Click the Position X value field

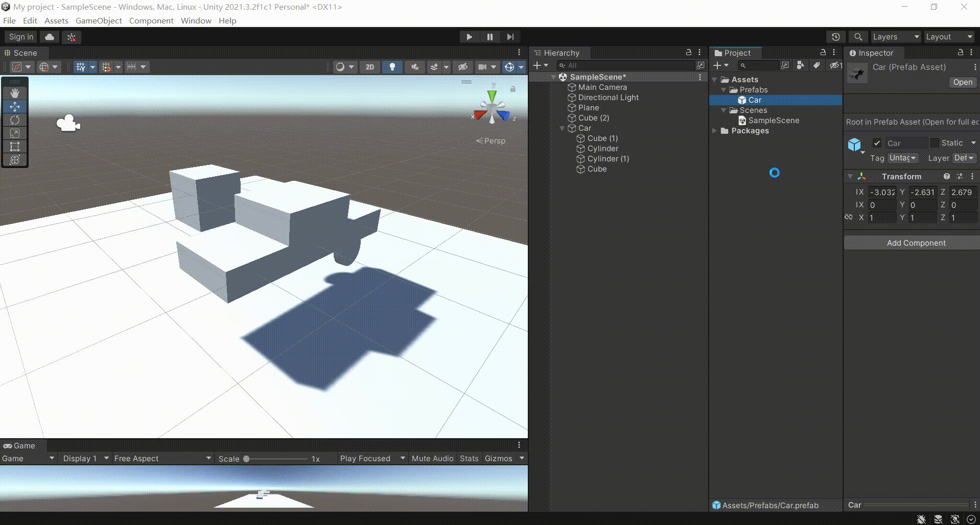point(882,192)
